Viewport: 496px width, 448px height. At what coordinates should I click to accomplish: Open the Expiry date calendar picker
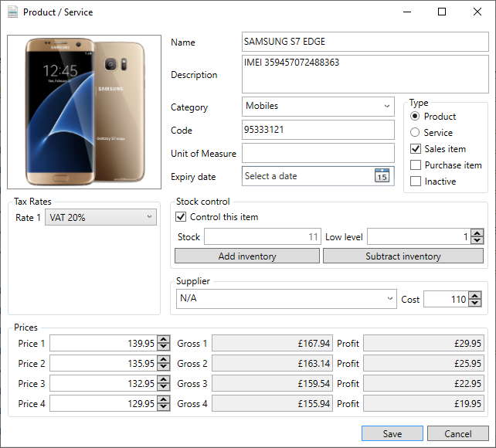(382, 176)
